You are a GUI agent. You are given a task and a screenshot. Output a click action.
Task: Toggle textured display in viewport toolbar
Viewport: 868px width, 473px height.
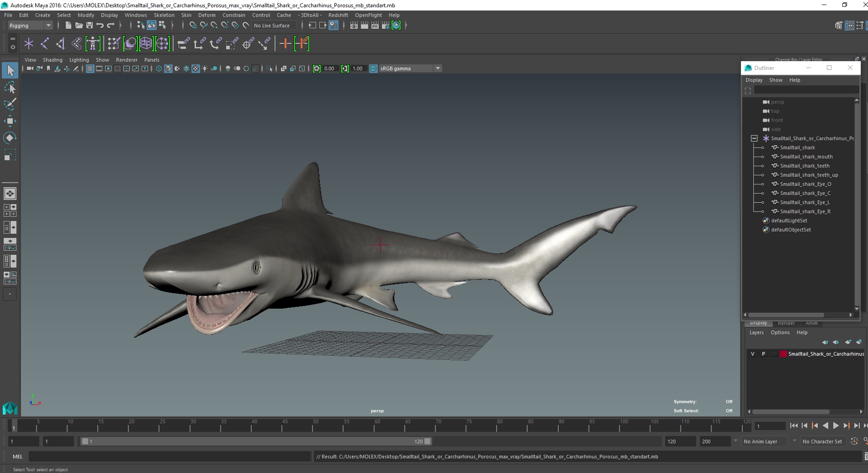tap(196, 68)
